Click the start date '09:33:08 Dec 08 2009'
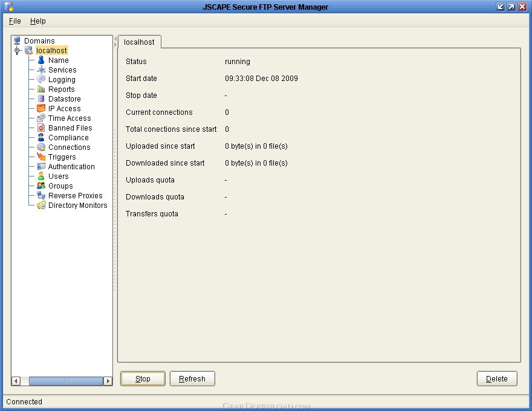Image resolution: width=532 pixels, height=411 pixels. point(261,79)
